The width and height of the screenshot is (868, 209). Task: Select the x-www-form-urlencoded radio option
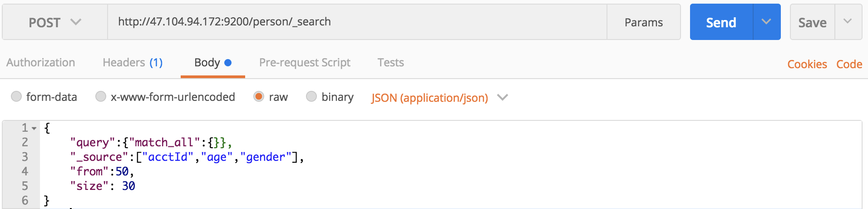coord(101,96)
